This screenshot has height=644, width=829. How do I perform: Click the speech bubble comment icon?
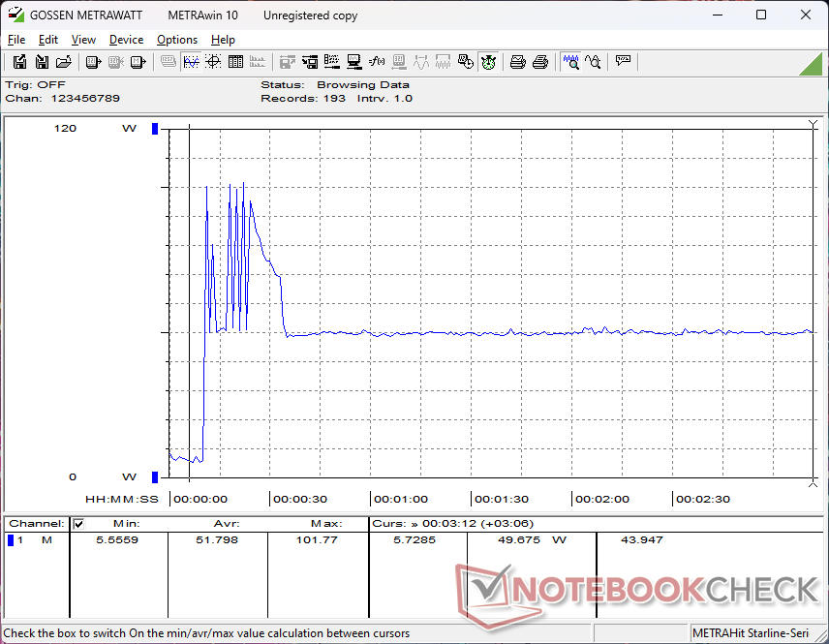tap(624, 62)
